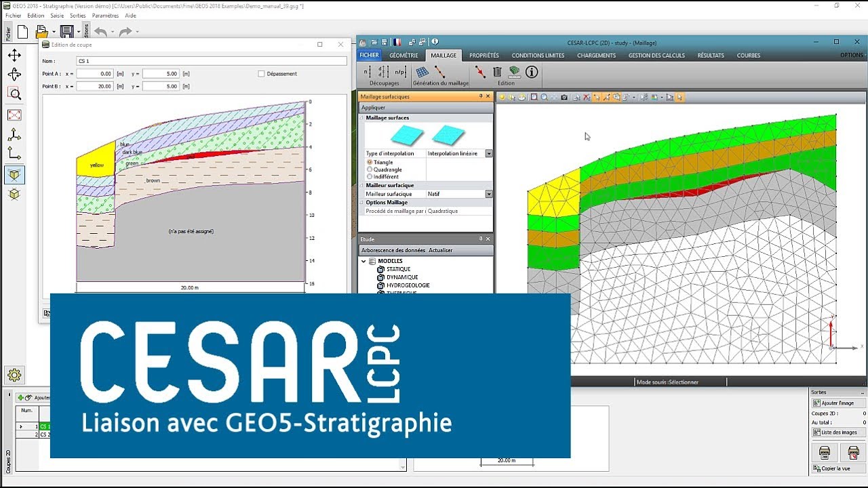Click the fit-to-extents view icon in GEO5
This screenshot has height=488, width=868.
[x=14, y=115]
